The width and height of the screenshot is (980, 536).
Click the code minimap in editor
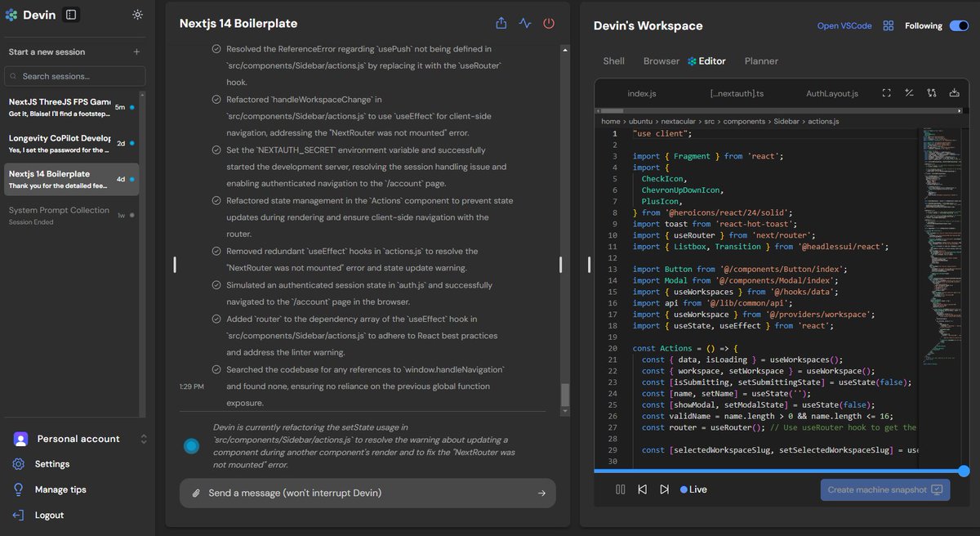coord(942,245)
